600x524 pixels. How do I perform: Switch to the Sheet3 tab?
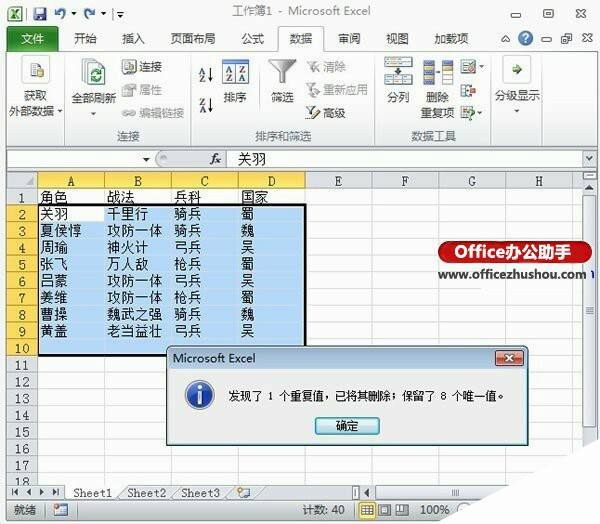click(201, 493)
